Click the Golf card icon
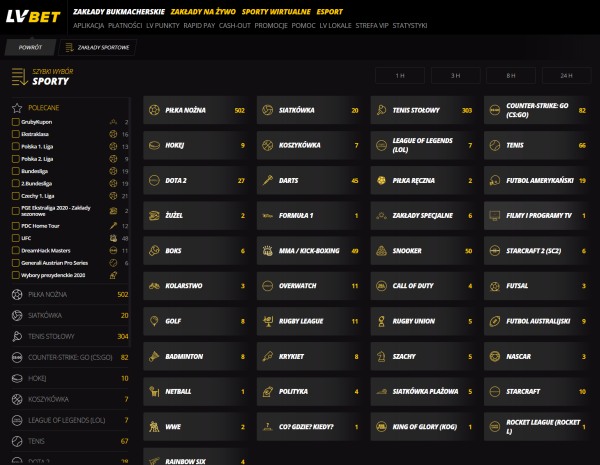 (154, 321)
